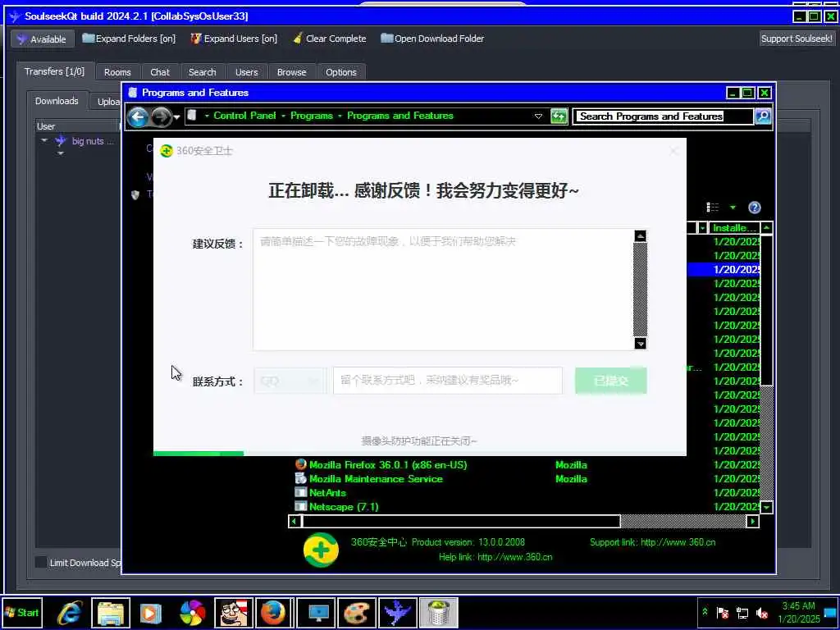Open the QQ contact type dropdown
The height and width of the screenshot is (630, 840).
pyautogui.click(x=290, y=381)
